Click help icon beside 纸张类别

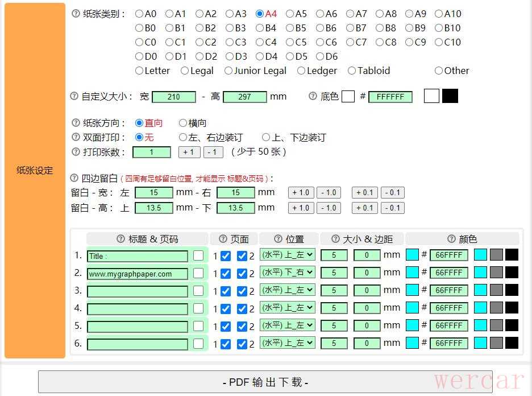point(76,14)
